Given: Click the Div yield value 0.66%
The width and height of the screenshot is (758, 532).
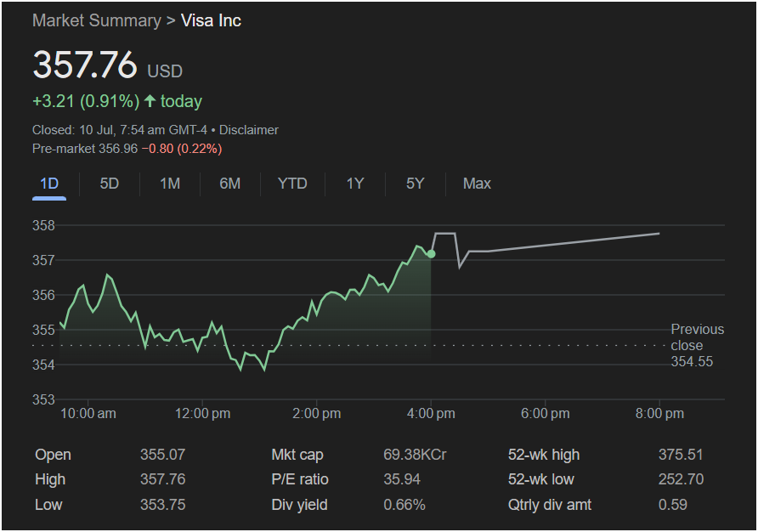Looking at the screenshot, I should click(x=404, y=505).
